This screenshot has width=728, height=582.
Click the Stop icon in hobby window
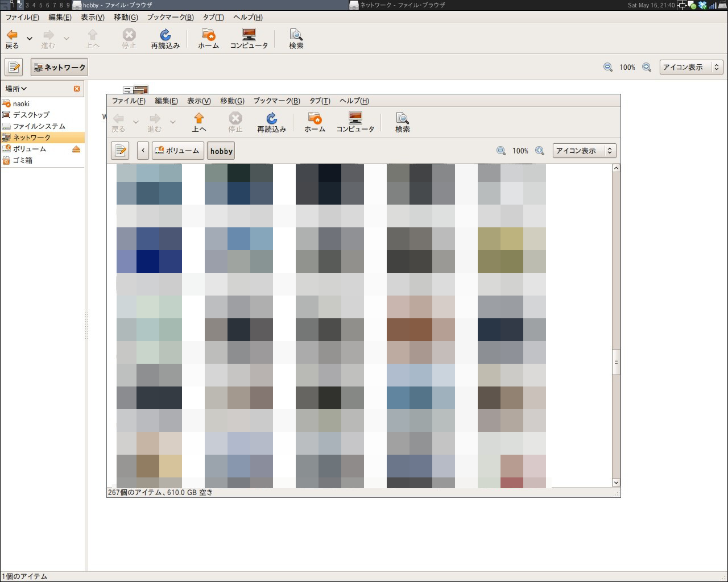click(235, 122)
